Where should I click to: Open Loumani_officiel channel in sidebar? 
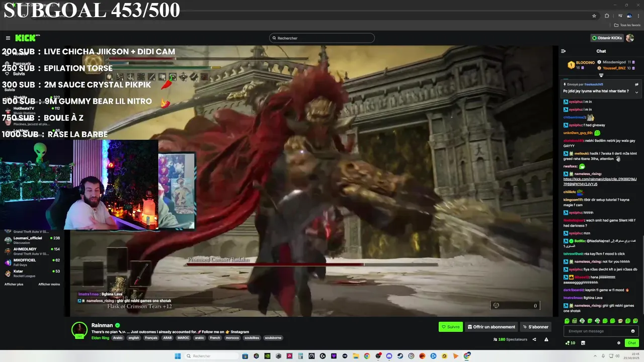32,240
